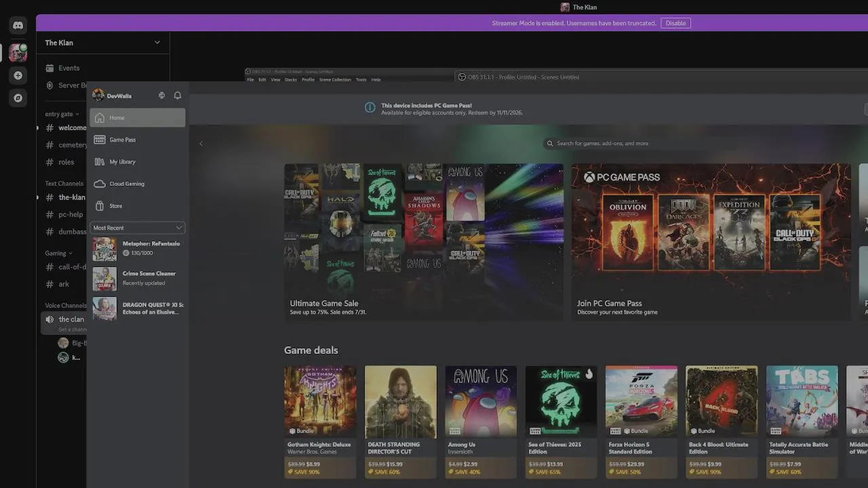Open Totally Accurate Battle Simulator deal
Screen dimensions: 868x488
pyautogui.click(x=802, y=422)
